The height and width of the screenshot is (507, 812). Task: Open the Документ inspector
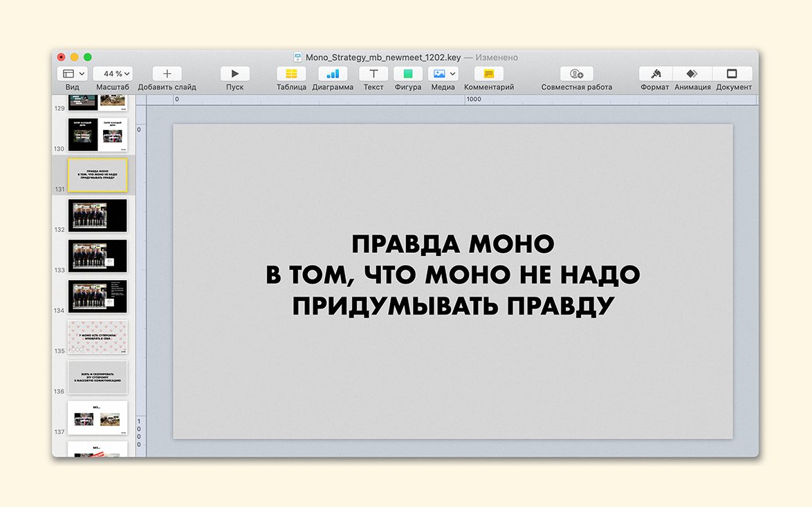pyautogui.click(x=732, y=73)
